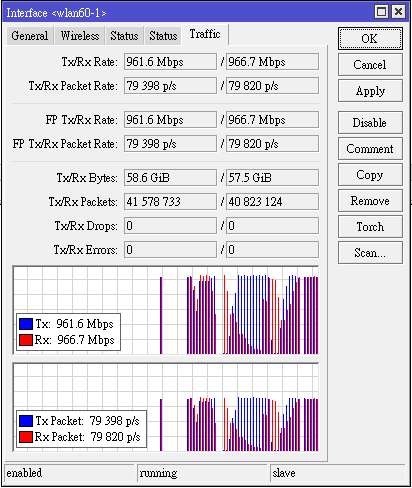Image resolution: width=412 pixels, height=488 pixels.
Task: Click the Traffic tab
Action: (x=205, y=34)
